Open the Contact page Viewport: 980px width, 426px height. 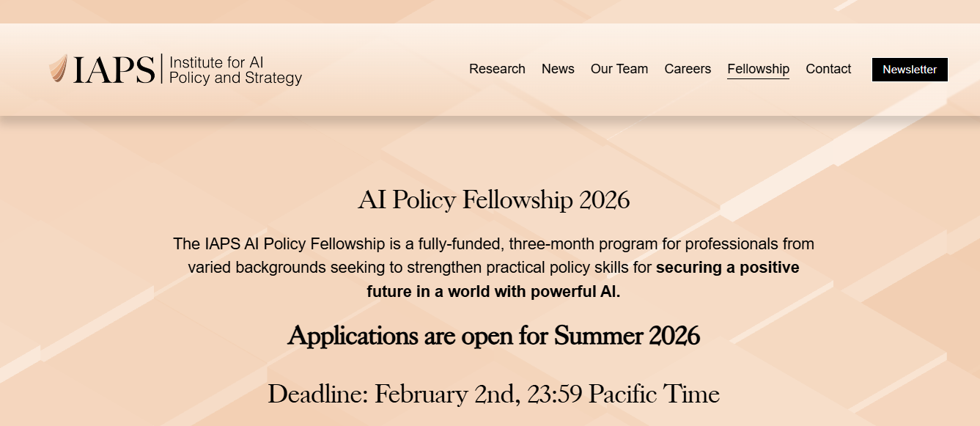point(828,69)
